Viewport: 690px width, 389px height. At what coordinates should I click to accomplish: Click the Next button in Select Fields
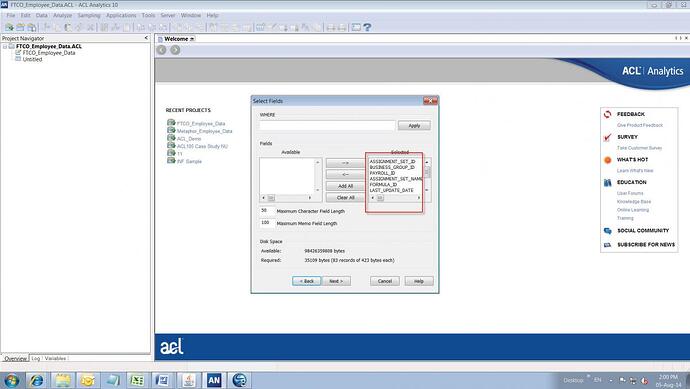pyautogui.click(x=337, y=281)
